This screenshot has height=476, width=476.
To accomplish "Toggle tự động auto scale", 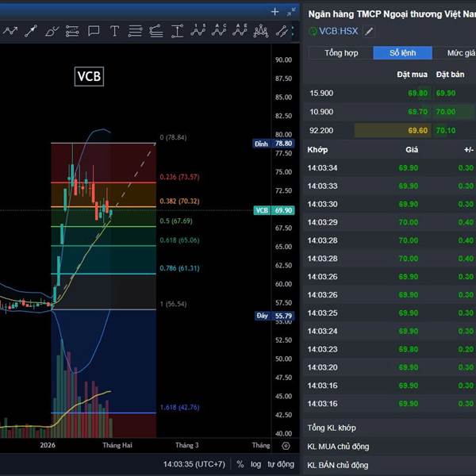I will click(281, 464).
